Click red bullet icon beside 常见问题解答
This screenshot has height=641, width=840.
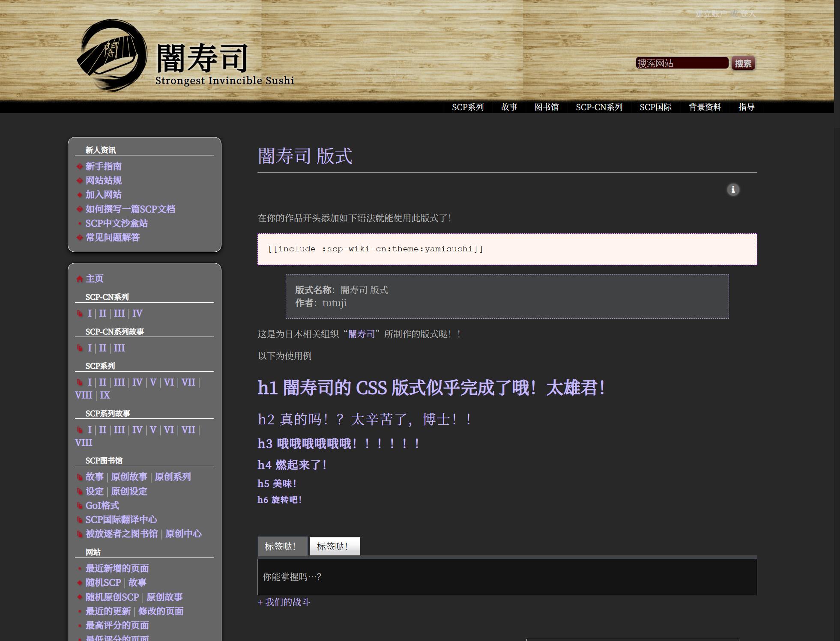[80, 238]
